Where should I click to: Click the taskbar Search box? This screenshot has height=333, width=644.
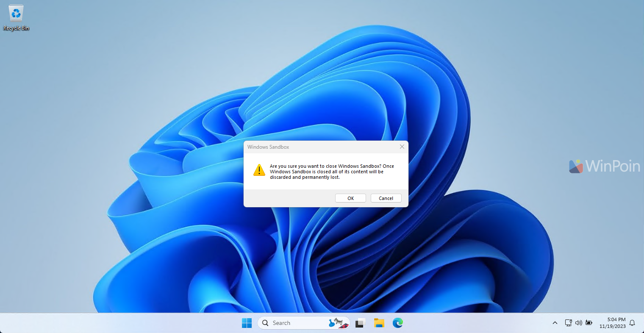pyautogui.click(x=304, y=323)
